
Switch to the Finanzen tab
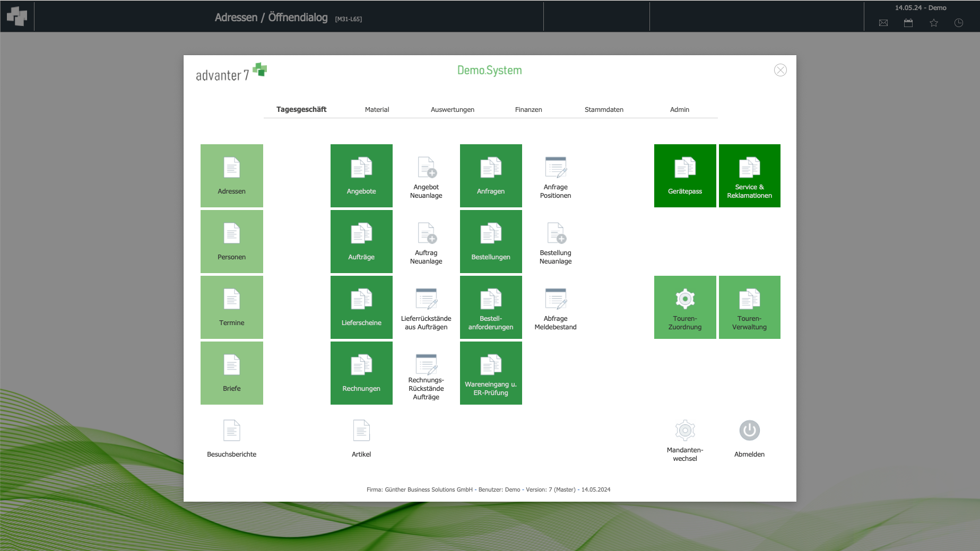(x=528, y=110)
